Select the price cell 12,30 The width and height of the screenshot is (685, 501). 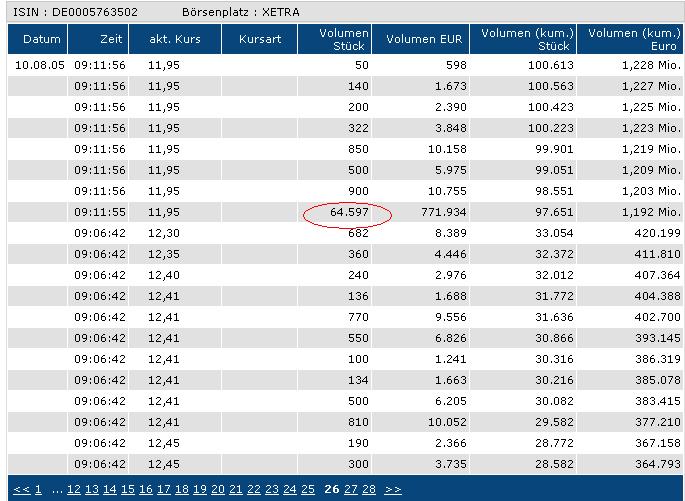(x=164, y=233)
